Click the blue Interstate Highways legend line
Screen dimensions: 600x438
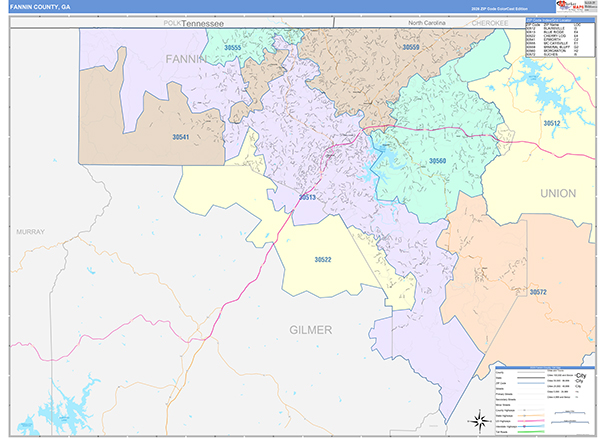click(x=531, y=426)
